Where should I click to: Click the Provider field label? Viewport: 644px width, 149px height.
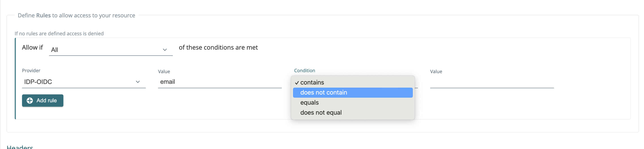[31, 71]
